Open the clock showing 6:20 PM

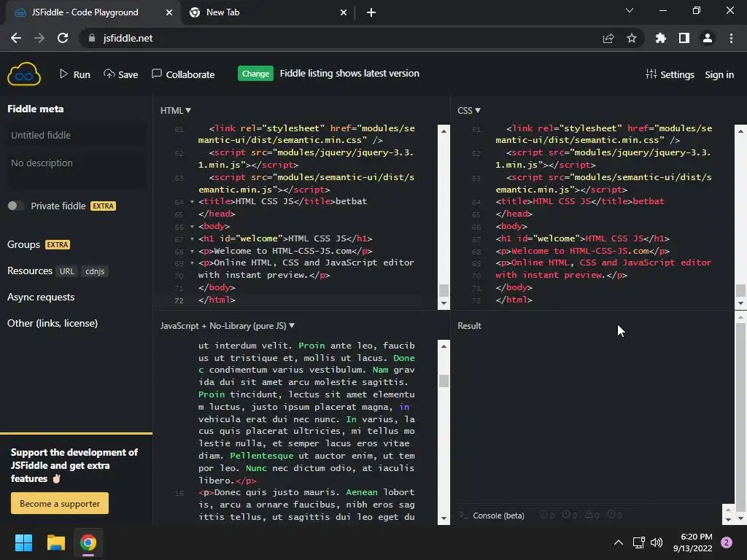point(693,542)
